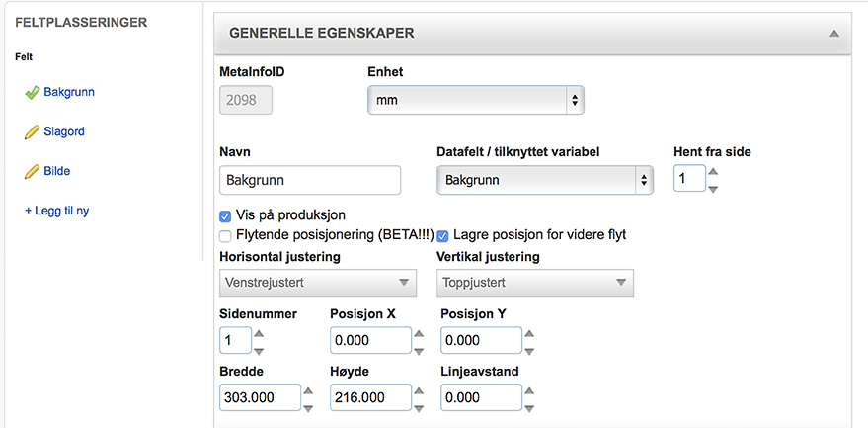Expand the Horisontal justering dropdown
The image size is (868, 428).
(x=316, y=283)
